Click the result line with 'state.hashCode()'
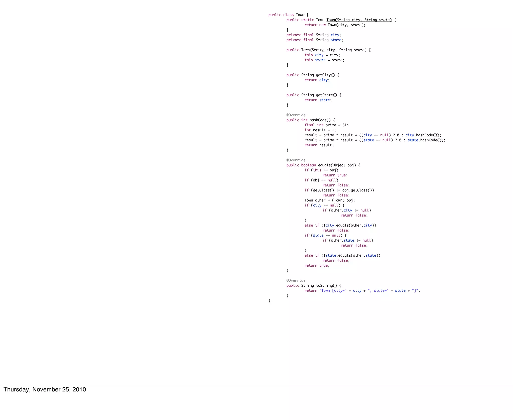Image resolution: width=513 pixels, height=420 pixels. (375, 140)
